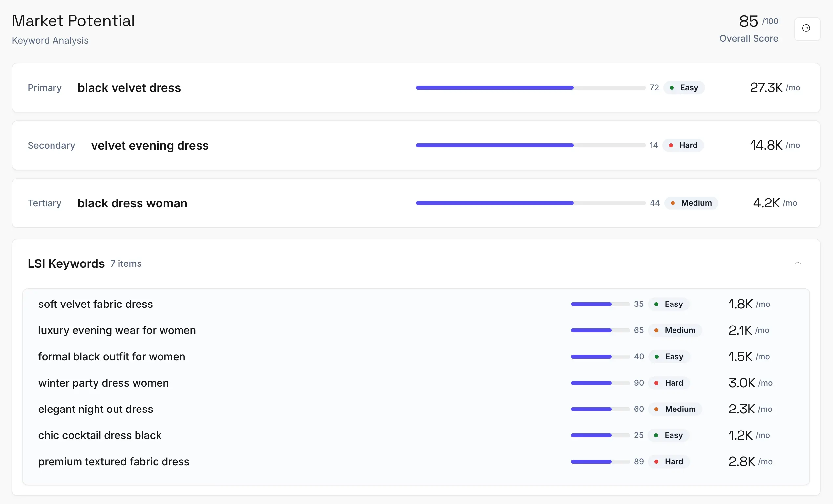
Task: Click the red dot for winter party dress women
Action: [656, 383]
